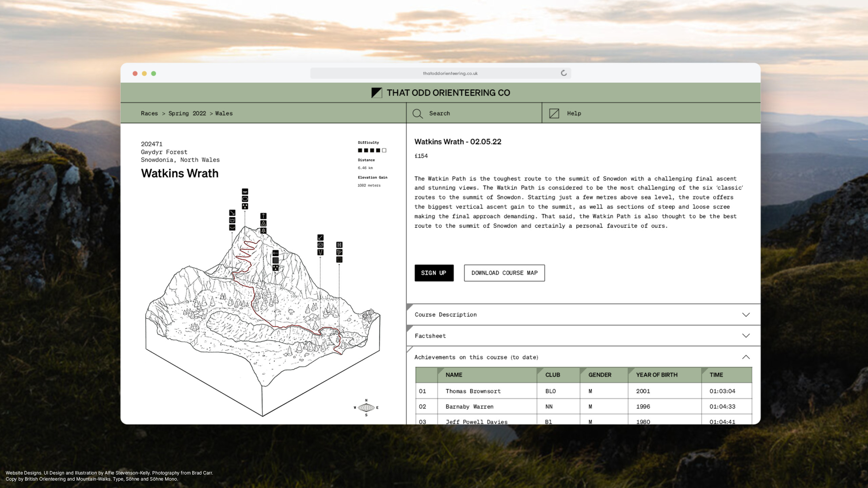Click the up-arrow map marker icon
The image size is (868, 488).
[263, 216]
